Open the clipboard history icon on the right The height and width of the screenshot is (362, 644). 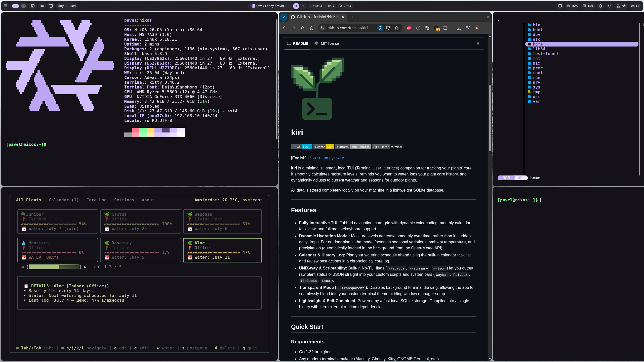pyautogui.click(x=560, y=6)
